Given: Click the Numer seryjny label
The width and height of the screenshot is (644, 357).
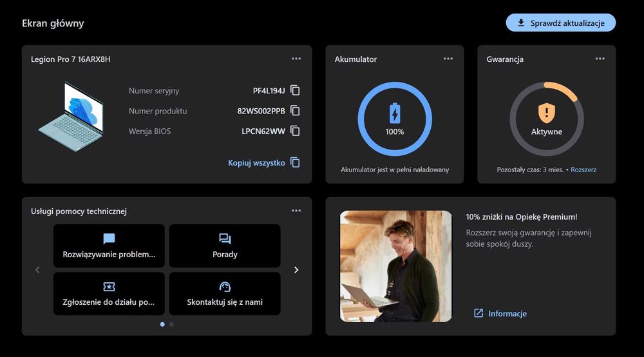Looking at the screenshot, I should 154,91.
